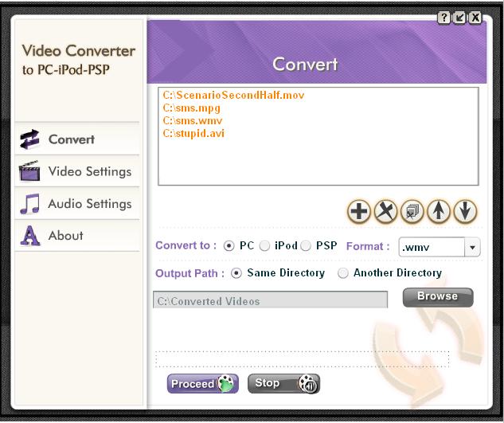Open the Video Settings menu item
The width and height of the screenshot is (504, 423).
tap(77, 171)
